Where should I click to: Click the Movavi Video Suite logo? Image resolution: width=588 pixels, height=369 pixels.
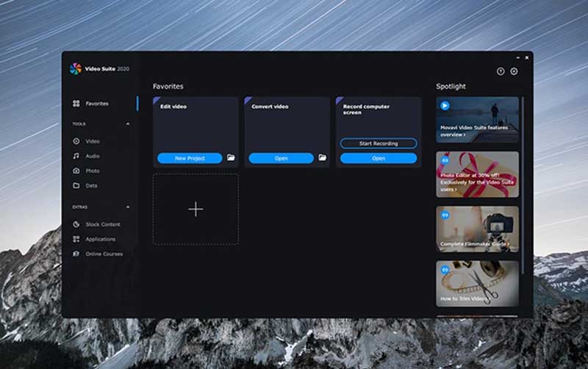[x=76, y=68]
